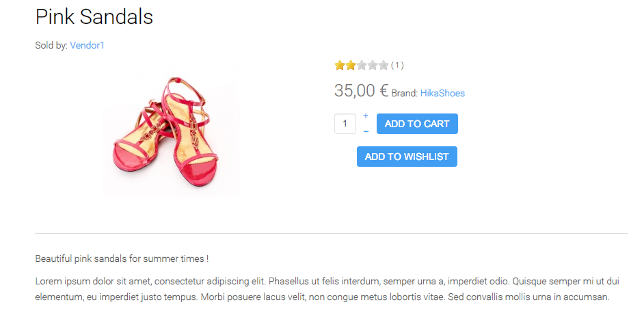Visit the HikaShoes brand link
644x309 pixels.
[442, 93]
